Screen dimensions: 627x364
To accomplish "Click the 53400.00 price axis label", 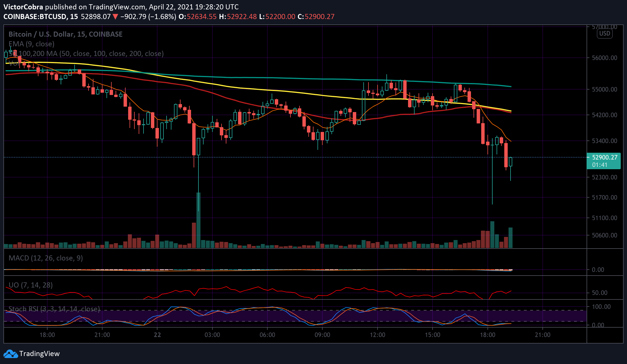I will [x=605, y=141].
